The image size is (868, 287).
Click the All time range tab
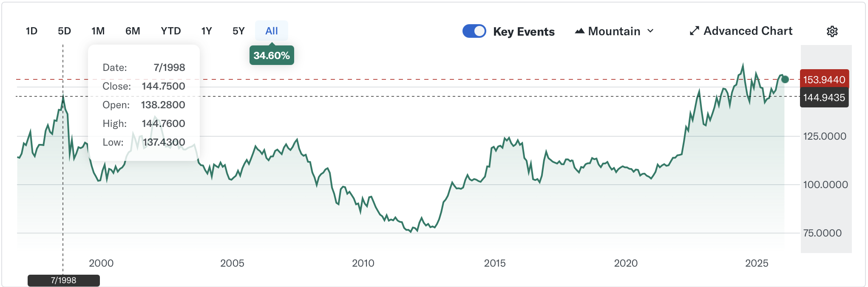click(x=271, y=31)
